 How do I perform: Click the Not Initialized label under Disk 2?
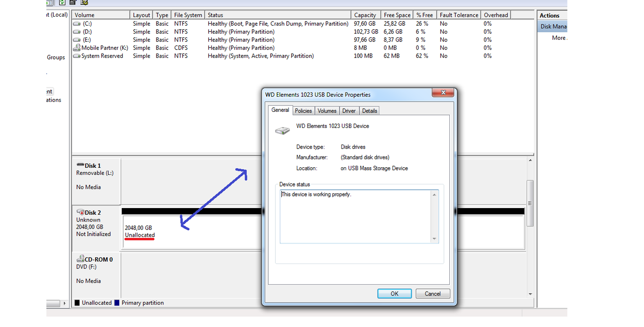(x=94, y=234)
